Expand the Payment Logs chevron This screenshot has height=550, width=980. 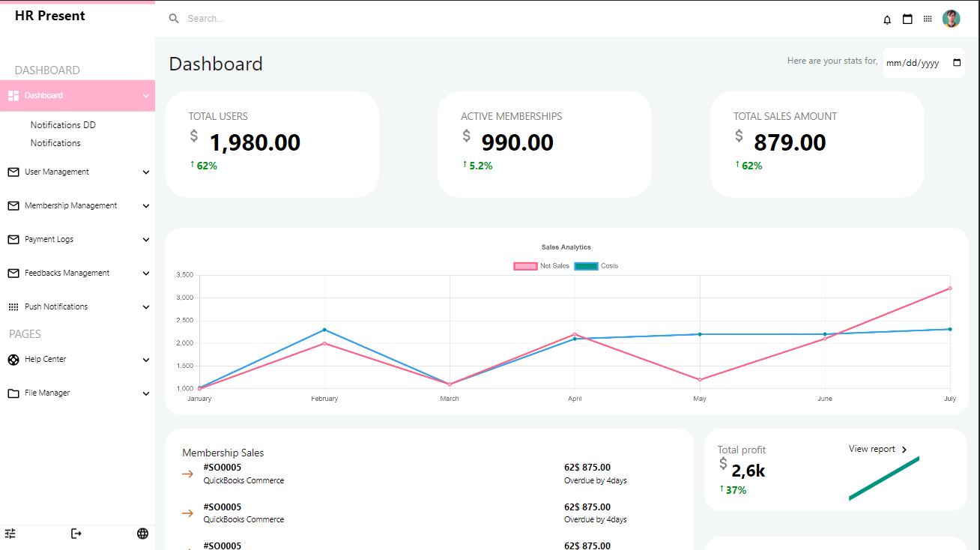click(x=146, y=240)
